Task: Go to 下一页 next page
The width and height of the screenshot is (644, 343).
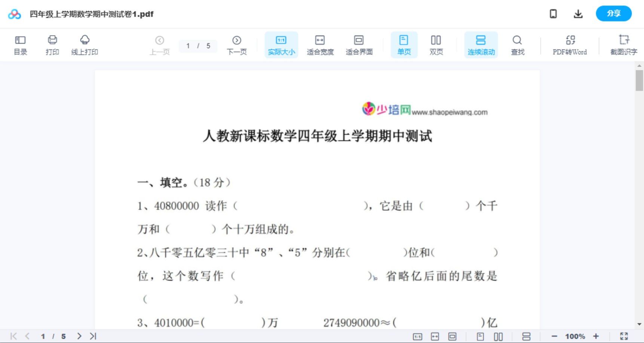Action: (x=237, y=45)
